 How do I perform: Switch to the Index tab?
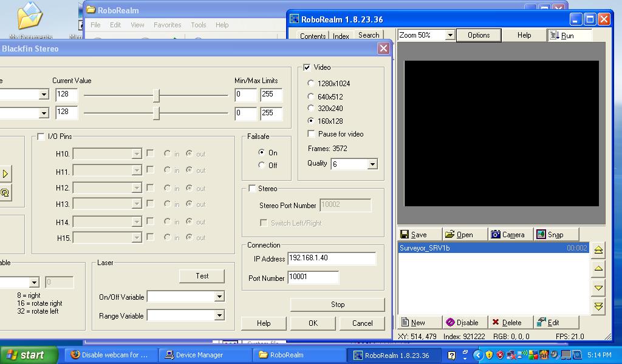point(341,36)
